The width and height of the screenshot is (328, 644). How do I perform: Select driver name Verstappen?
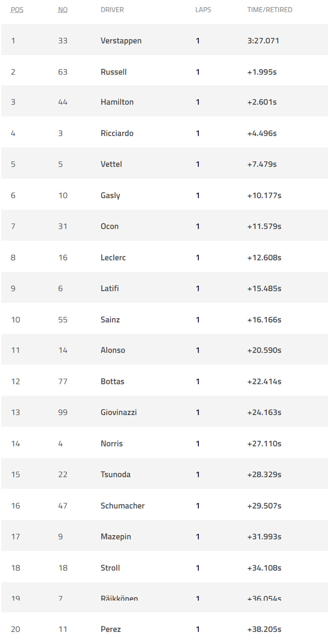[121, 41]
